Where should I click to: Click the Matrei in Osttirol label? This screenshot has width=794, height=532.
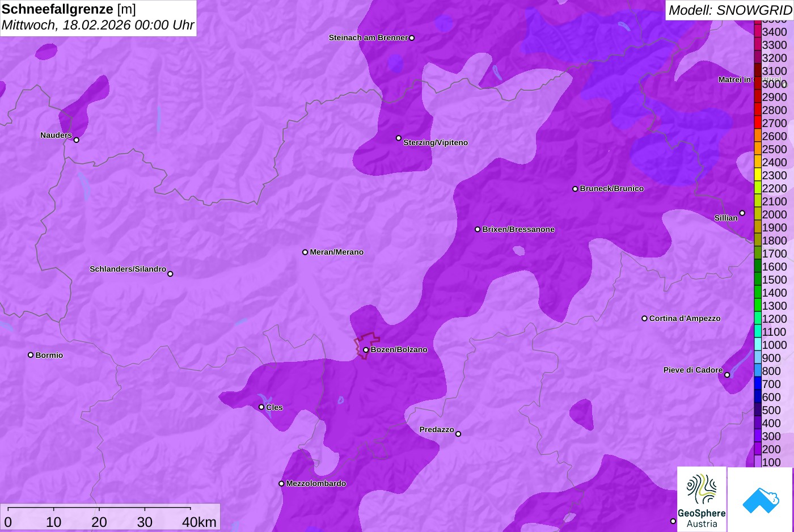pyautogui.click(x=749, y=79)
